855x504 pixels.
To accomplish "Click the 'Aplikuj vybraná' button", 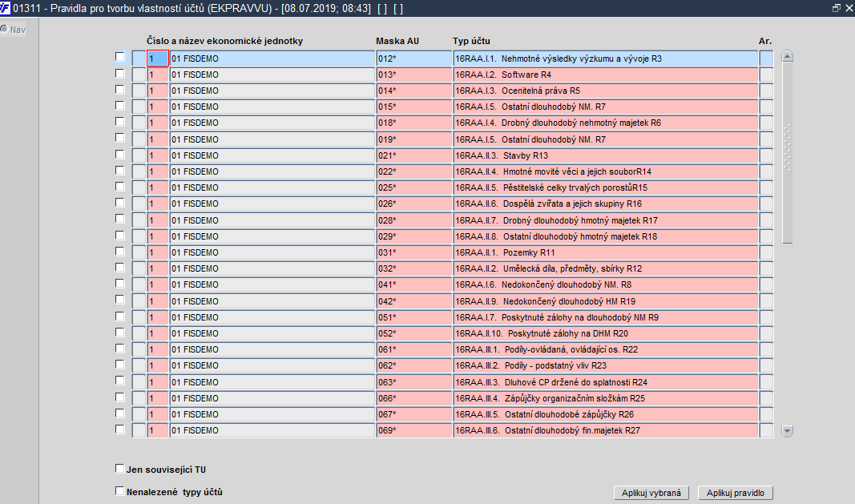I will (x=651, y=493).
